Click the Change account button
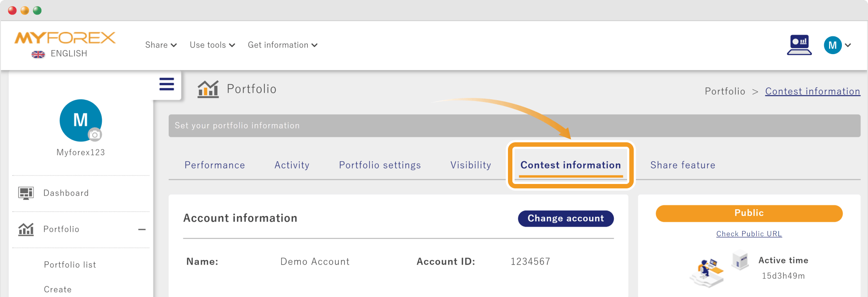The width and height of the screenshot is (868, 297). pos(566,219)
